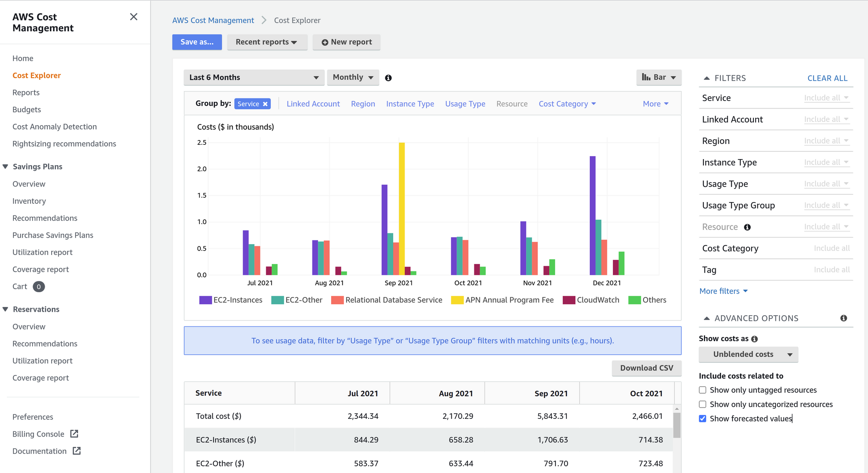Click Advanced Options info icon
Viewport: 868px width, 473px height.
coord(843,318)
